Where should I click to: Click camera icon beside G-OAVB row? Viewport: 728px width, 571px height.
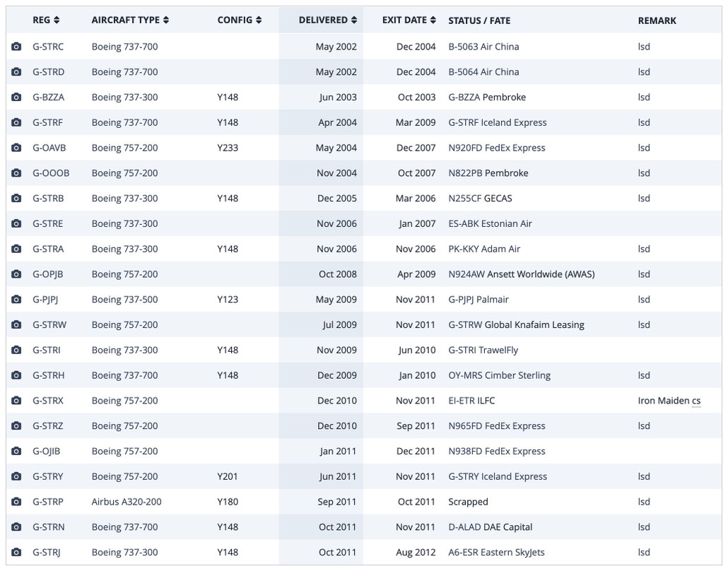tap(16, 148)
